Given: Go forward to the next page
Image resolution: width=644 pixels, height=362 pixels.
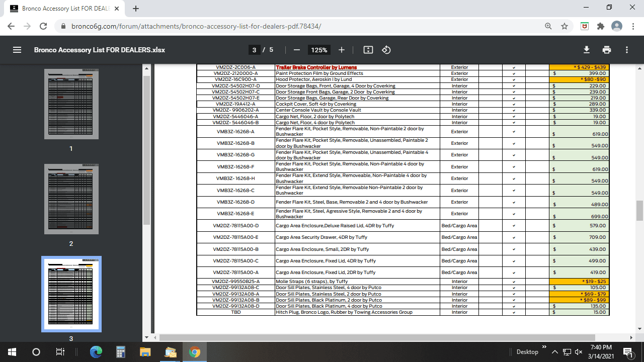Looking at the screenshot, I should click(x=27, y=26).
